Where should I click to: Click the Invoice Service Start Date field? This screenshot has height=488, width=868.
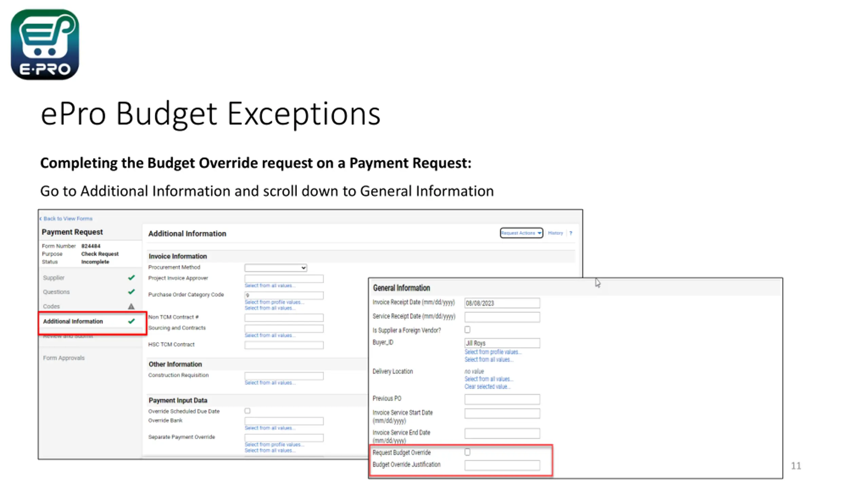tap(502, 413)
